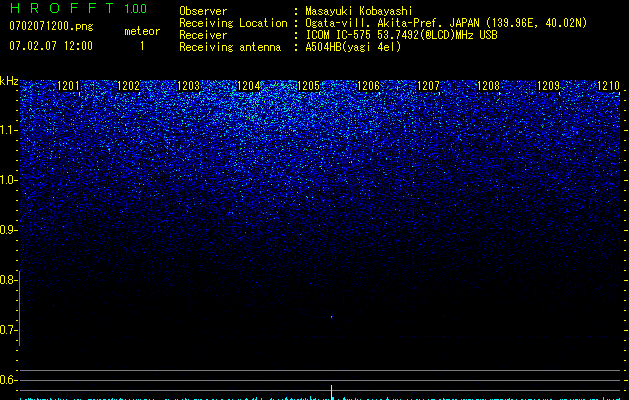Screen dimensions: 629x400
Task: Click the Receiving Location label
Action: 233,23
